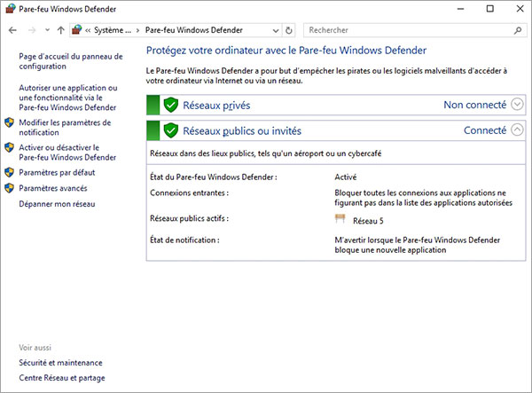Open Paramètres avancés

point(53,188)
